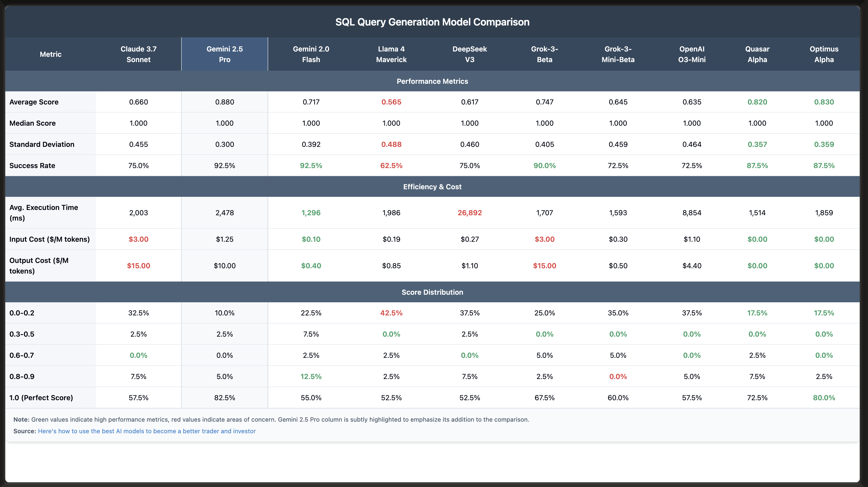
Task: Click the Gemini 2.5 Pro column header
Action: point(224,54)
